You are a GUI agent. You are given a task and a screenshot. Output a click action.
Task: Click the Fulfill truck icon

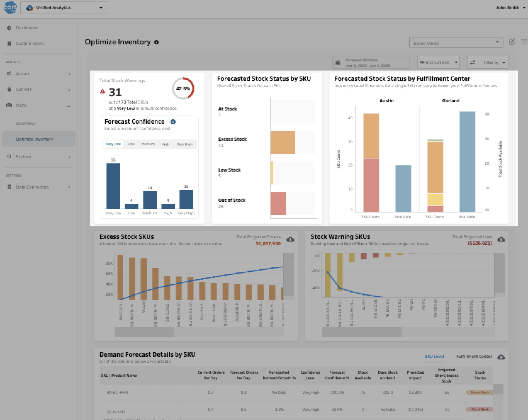click(x=9, y=105)
